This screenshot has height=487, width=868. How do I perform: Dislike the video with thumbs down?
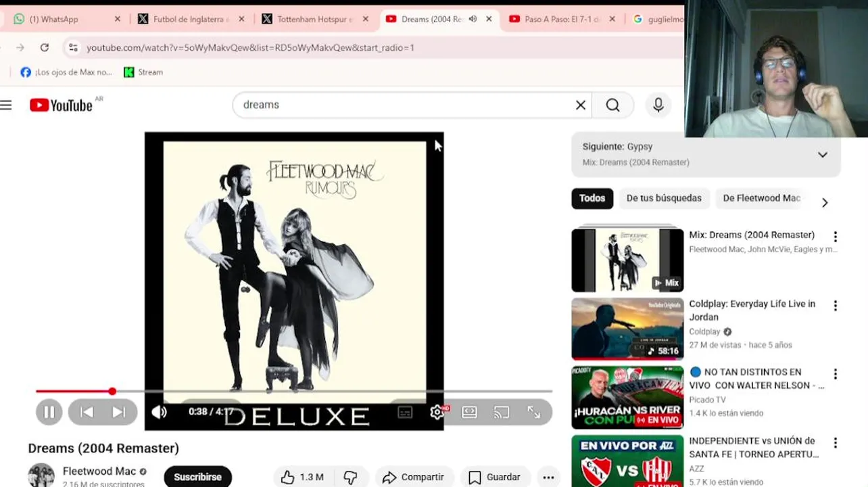pyautogui.click(x=350, y=477)
